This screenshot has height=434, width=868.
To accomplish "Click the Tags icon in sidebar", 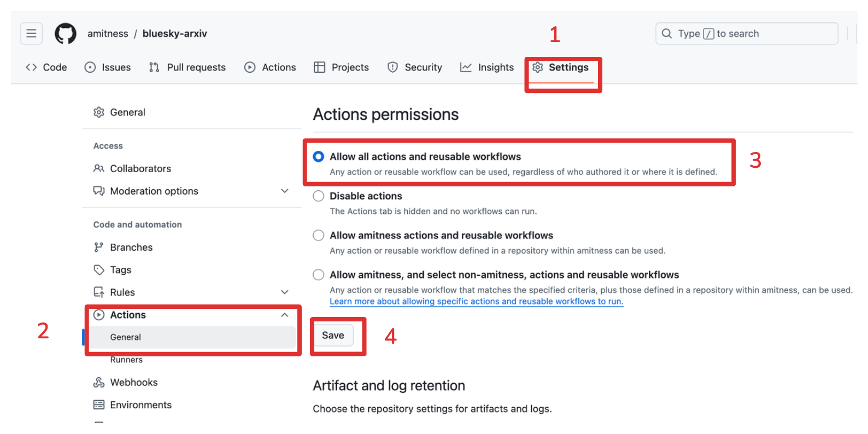I will [99, 269].
